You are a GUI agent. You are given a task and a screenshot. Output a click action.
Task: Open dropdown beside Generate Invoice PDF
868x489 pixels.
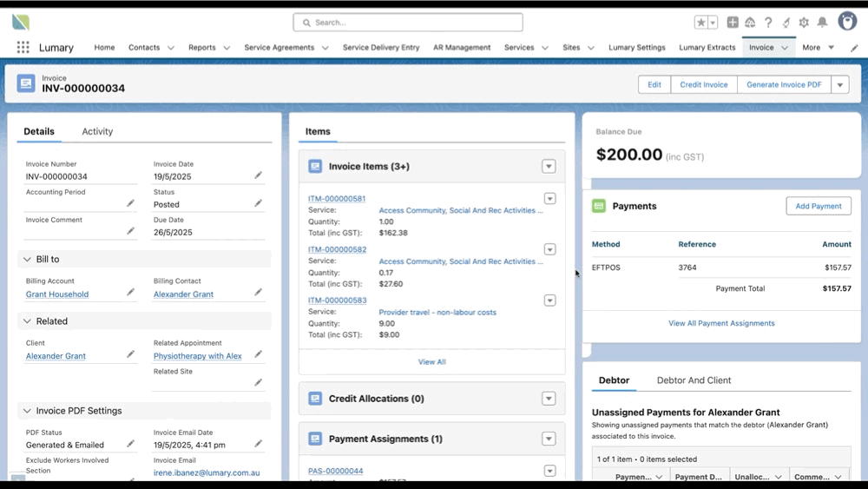point(839,84)
